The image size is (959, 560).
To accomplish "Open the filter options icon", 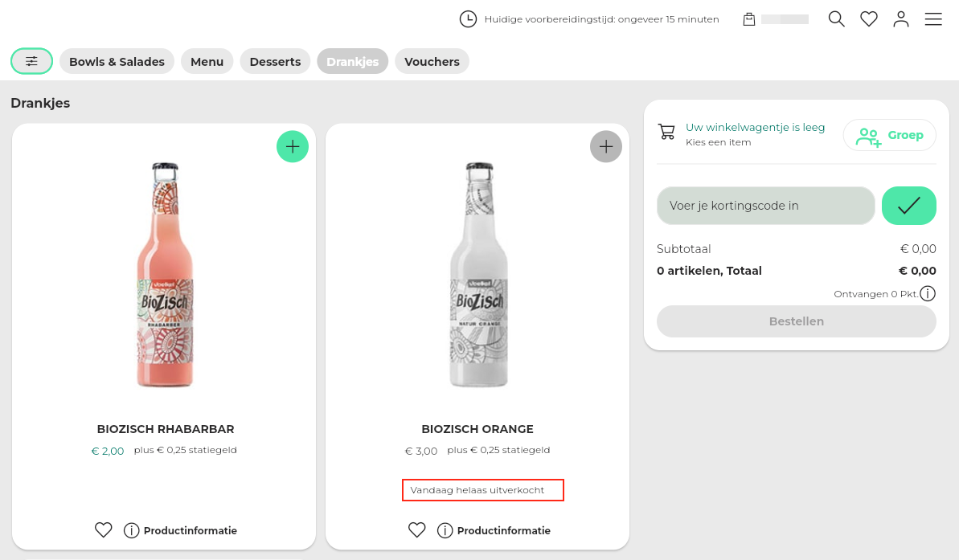I will coord(31,61).
